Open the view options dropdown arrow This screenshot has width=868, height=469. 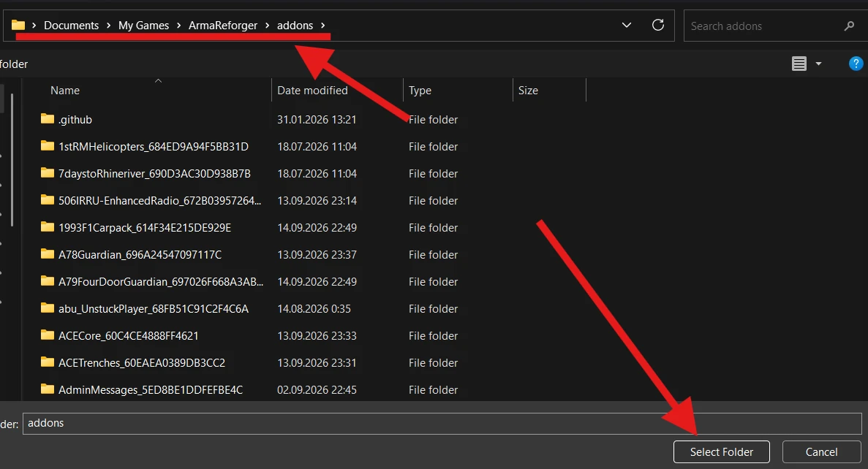pyautogui.click(x=818, y=64)
